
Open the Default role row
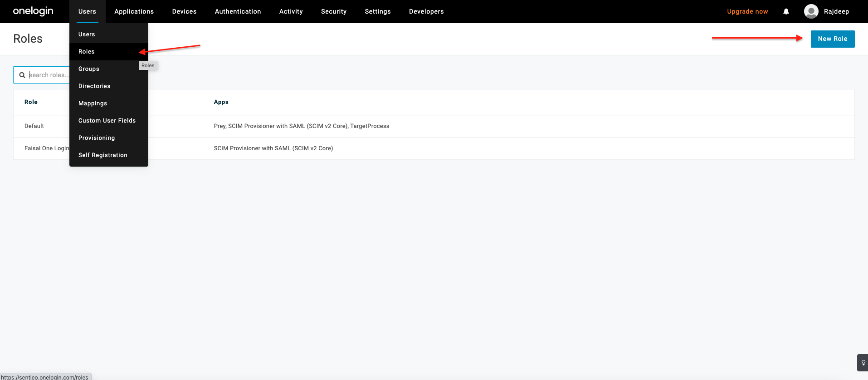[x=34, y=126]
